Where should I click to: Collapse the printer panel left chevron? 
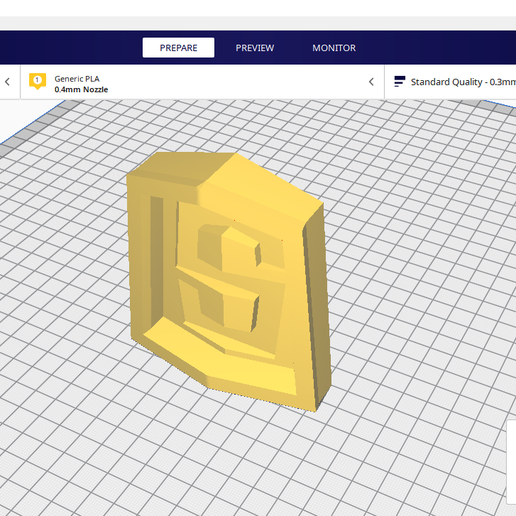pos(7,82)
